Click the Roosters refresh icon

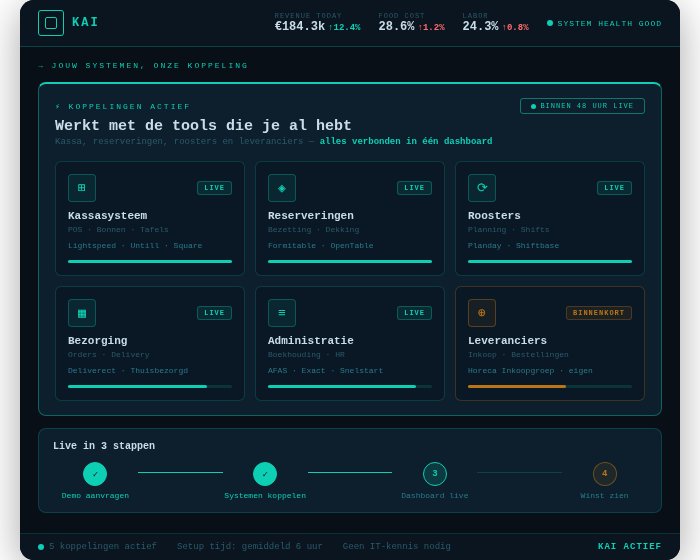coord(482,188)
